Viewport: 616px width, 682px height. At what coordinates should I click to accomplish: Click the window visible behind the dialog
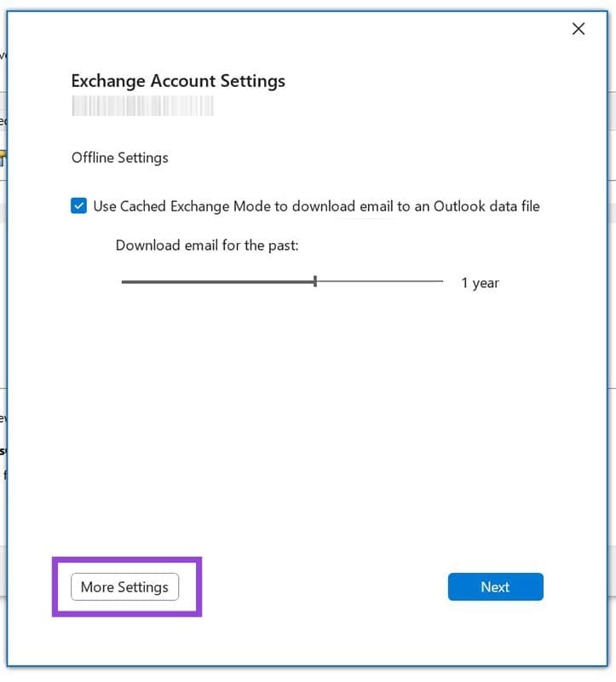(x=7, y=341)
